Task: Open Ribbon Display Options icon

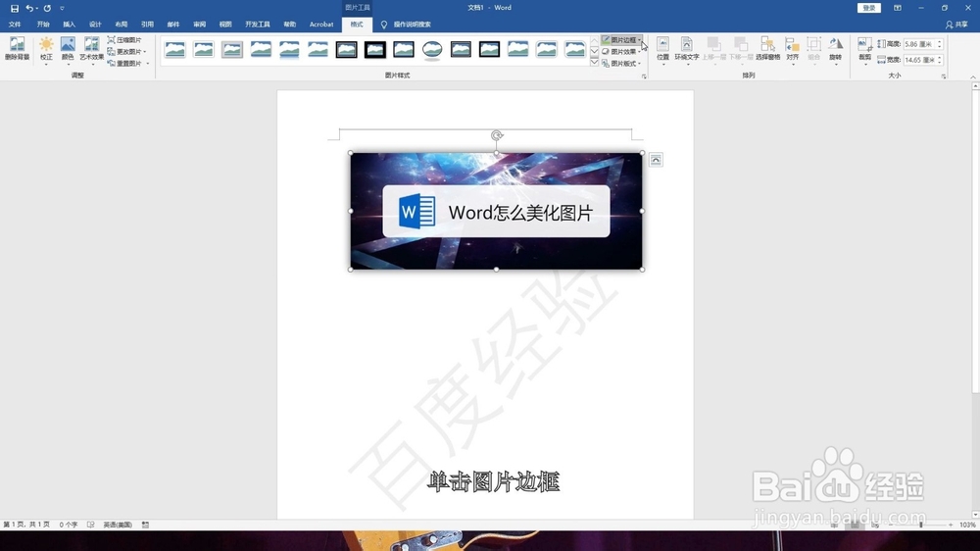Action: click(898, 8)
